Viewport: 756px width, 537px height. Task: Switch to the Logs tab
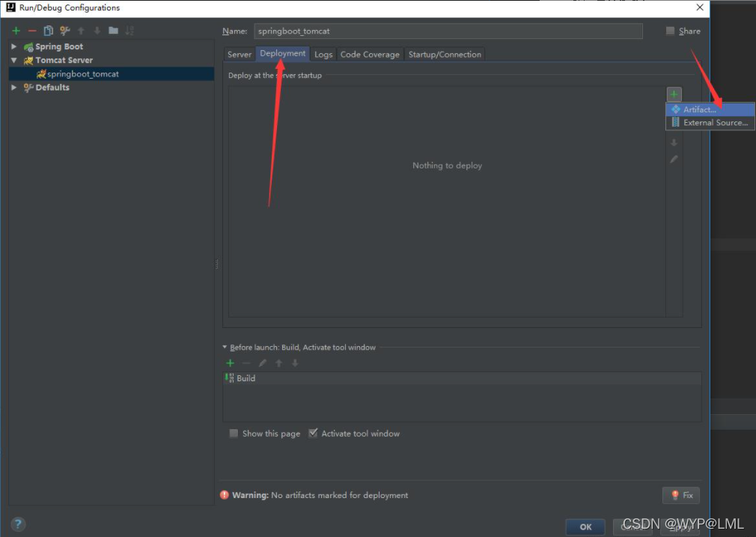tap(323, 54)
